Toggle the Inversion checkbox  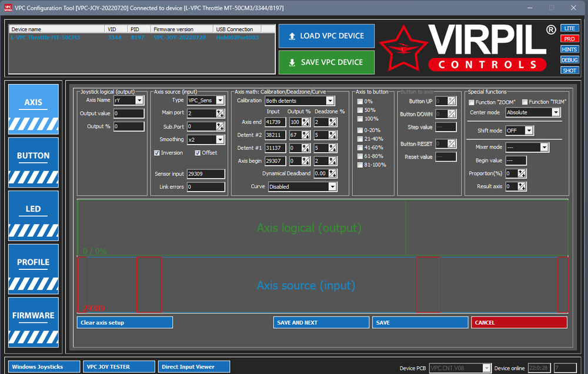click(x=157, y=153)
